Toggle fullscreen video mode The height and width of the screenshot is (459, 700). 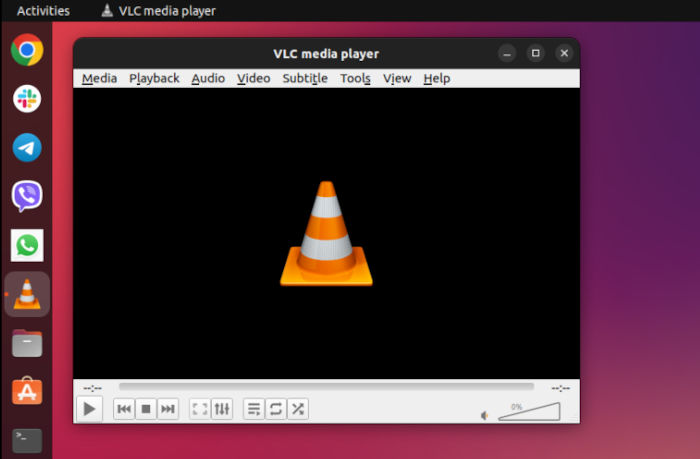200,409
